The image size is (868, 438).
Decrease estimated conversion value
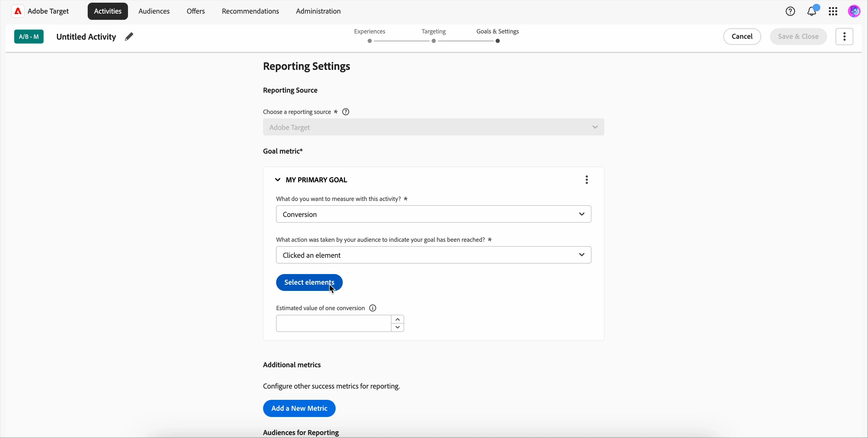click(398, 328)
